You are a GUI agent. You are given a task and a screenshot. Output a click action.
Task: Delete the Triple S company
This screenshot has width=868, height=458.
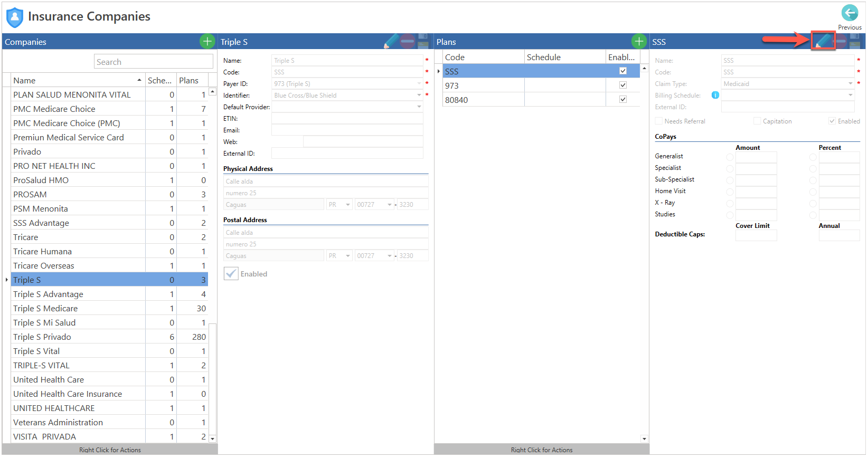click(x=407, y=41)
